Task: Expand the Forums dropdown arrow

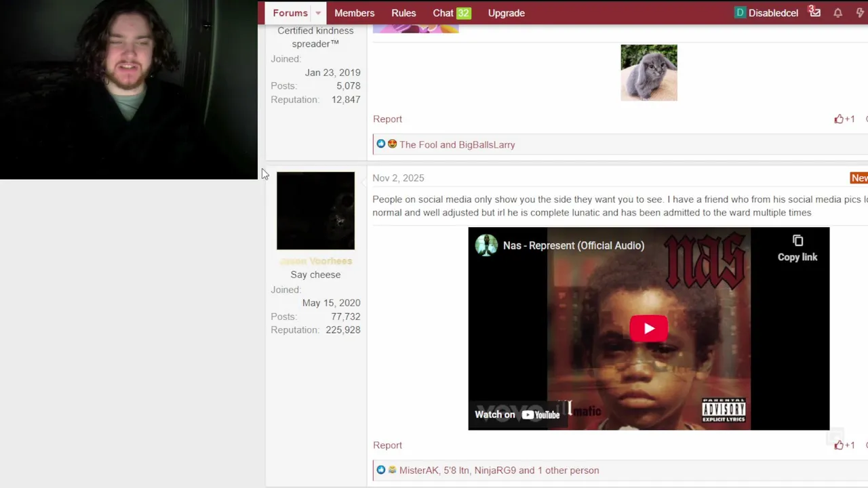Action: [x=318, y=13]
